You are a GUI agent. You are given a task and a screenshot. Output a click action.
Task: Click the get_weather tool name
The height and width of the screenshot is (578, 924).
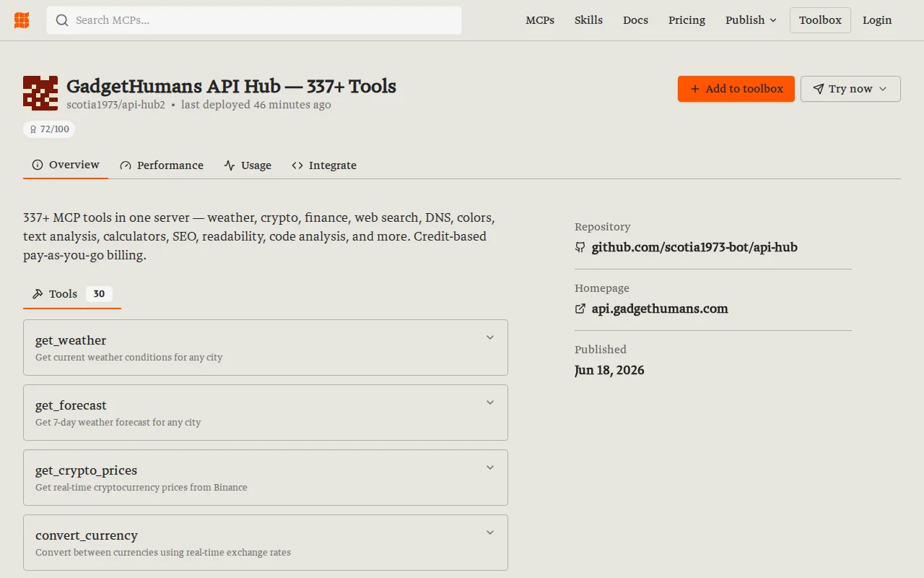(71, 340)
